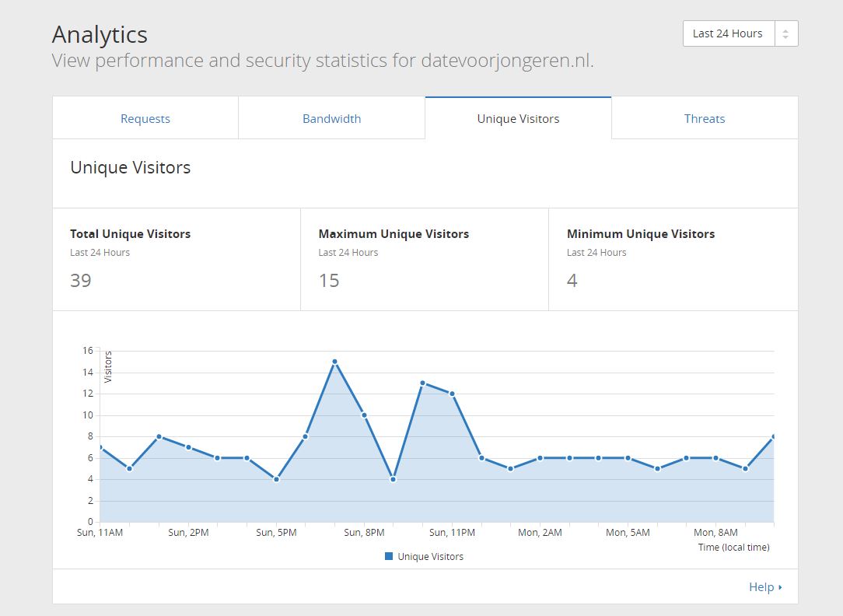843x616 pixels.
Task: Click the Maximum Unique Visitors value 15
Action: (329, 281)
